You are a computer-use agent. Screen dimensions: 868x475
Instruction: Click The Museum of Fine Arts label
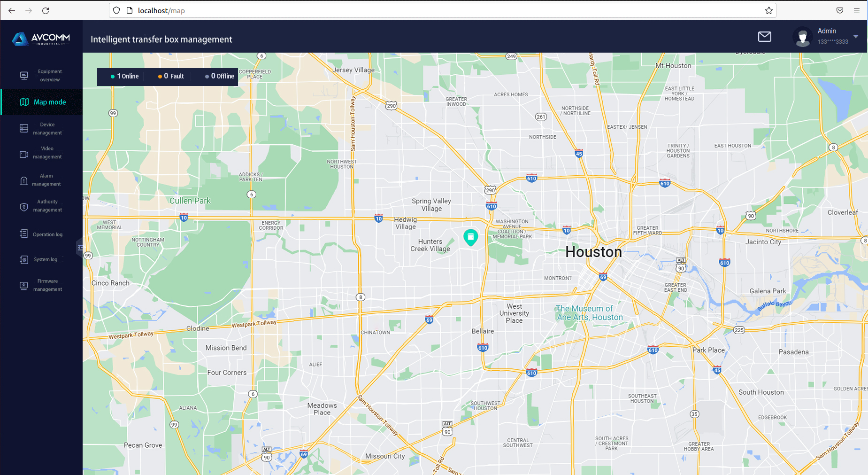click(590, 313)
